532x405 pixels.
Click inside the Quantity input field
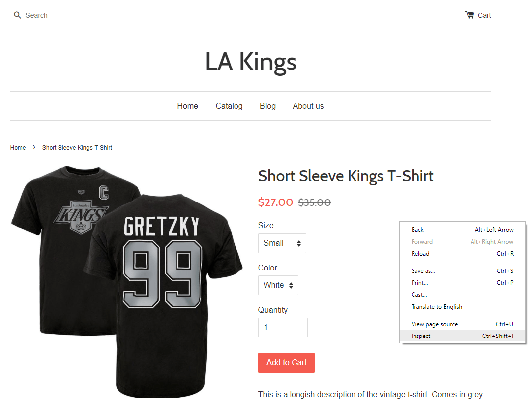pos(283,328)
